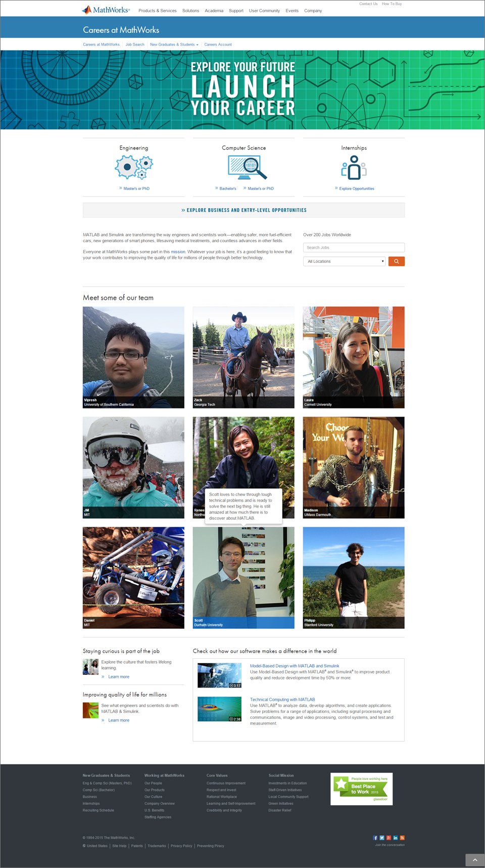Follow the mission link in the paragraph
Viewport: 485px width, 868px height.
[x=178, y=252]
